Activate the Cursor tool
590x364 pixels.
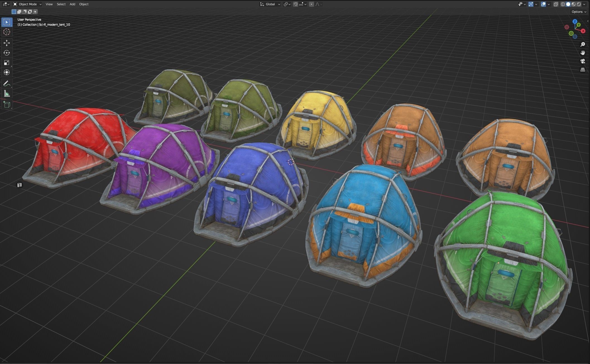pyautogui.click(x=7, y=32)
